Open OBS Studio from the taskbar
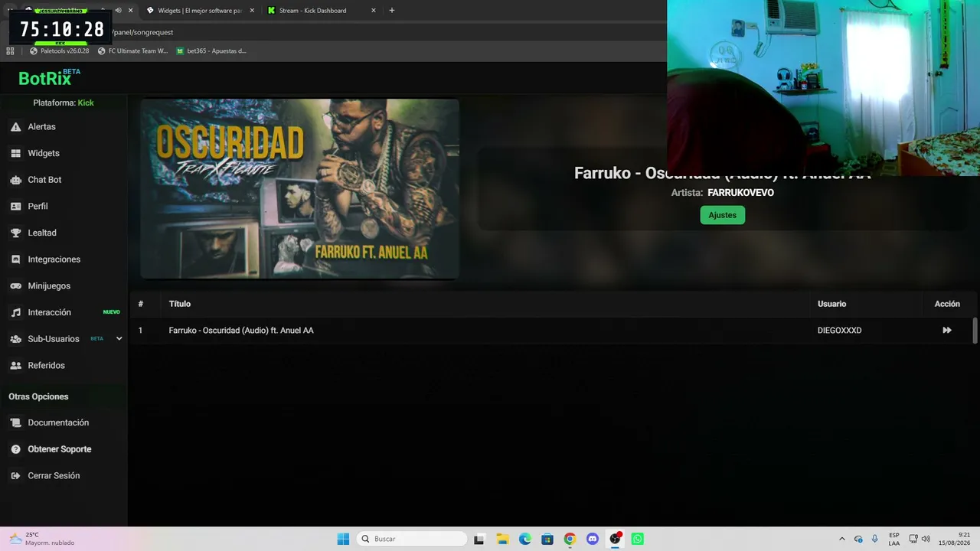This screenshot has height=551, width=980. pos(615,539)
